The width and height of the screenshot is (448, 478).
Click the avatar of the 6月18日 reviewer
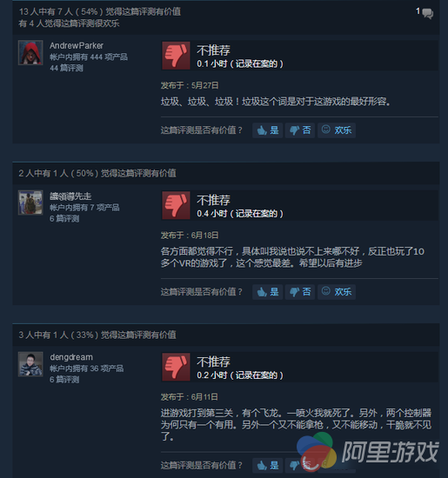30,202
